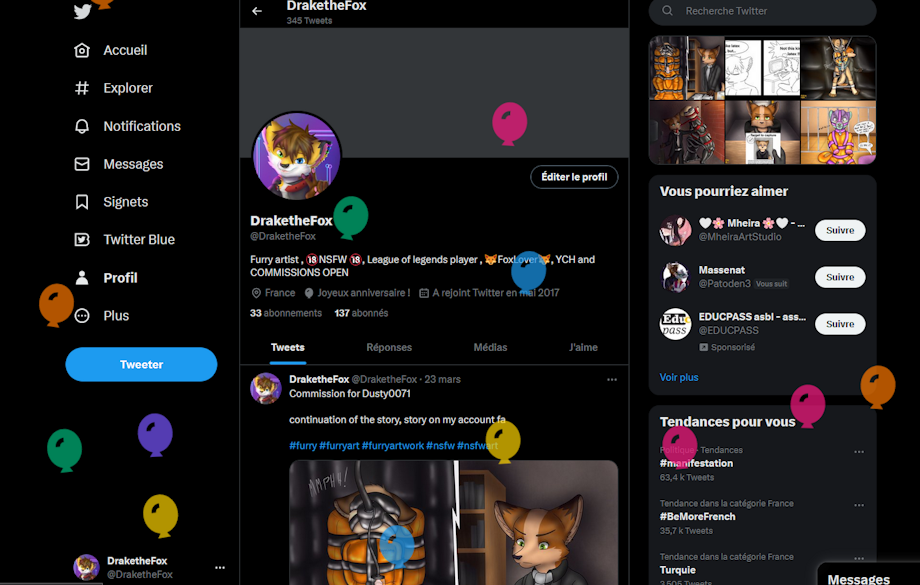The height and width of the screenshot is (585, 920).
Task: Click the blue Tweeter button
Action: [141, 364]
